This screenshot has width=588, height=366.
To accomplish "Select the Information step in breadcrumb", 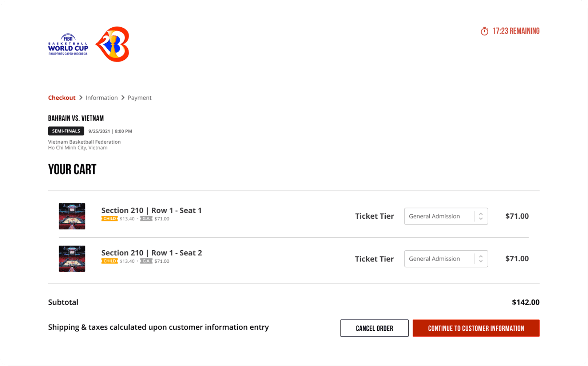I will pyautogui.click(x=102, y=98).
